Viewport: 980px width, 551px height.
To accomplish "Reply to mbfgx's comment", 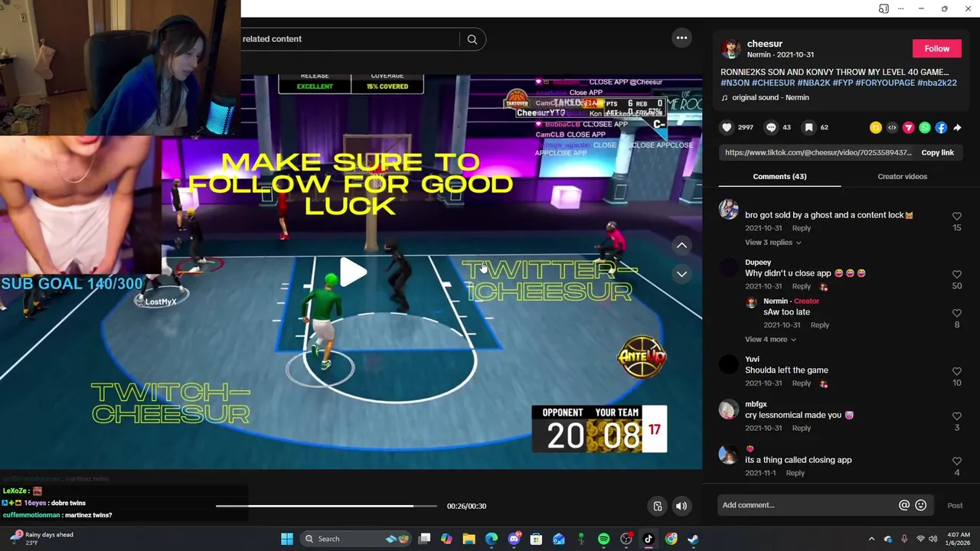I will (x=802, y=429).
